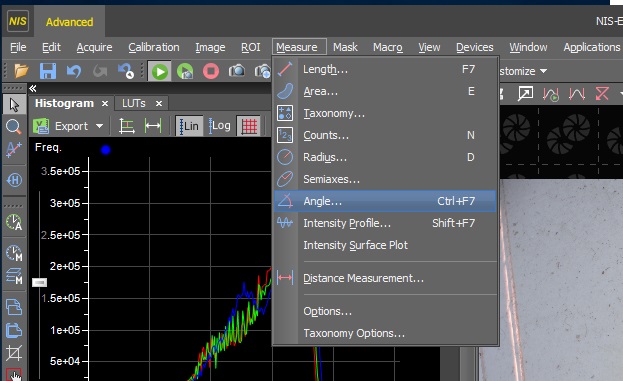This screenshot has height=381, width=623.
Task: Toggle the red grid histogram button
Action: pyautogui.click(x=249, y=126)
